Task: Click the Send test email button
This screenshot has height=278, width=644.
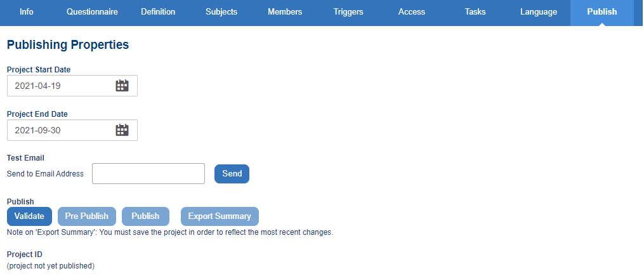Action: [232, 174]
